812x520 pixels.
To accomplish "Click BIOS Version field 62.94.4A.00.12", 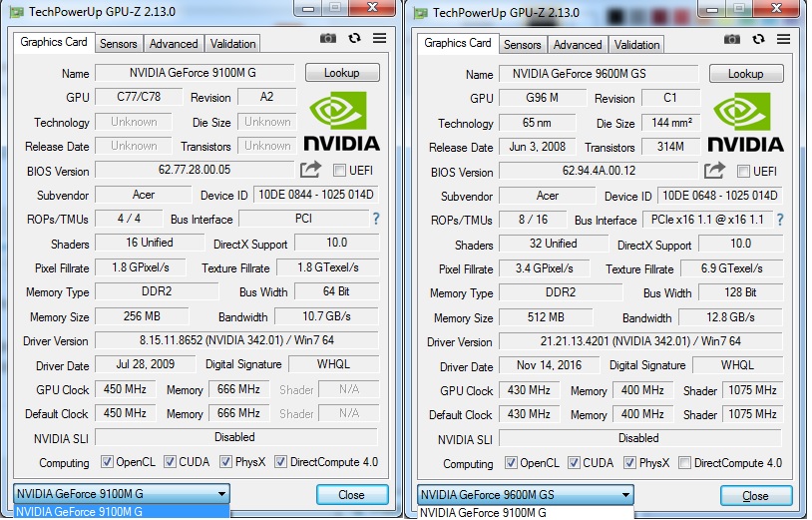I will 599,171.
